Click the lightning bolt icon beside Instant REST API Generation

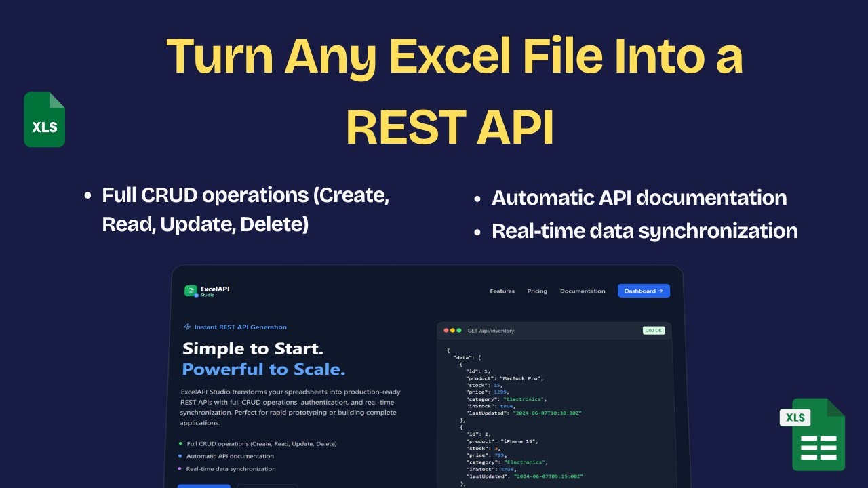[187, 327]
